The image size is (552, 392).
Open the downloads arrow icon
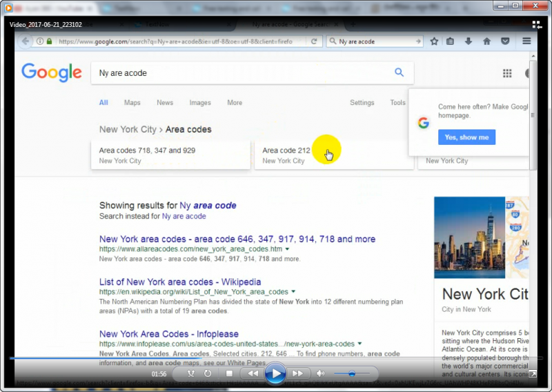click(469, 41)
